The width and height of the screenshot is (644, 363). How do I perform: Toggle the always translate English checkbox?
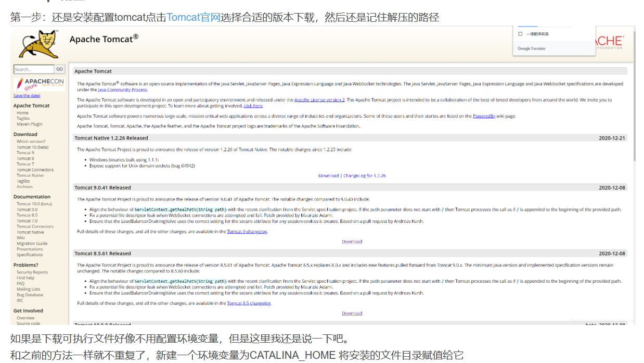(521, 34)
